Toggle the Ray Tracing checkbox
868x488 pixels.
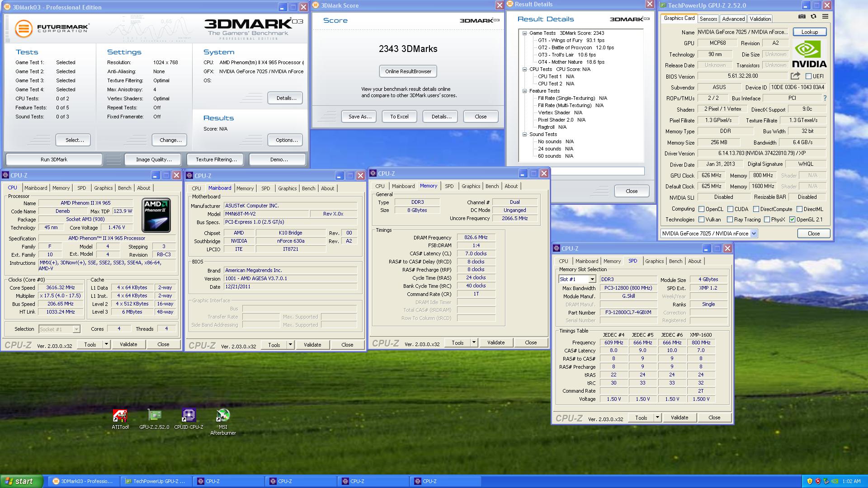coord(730,220)
